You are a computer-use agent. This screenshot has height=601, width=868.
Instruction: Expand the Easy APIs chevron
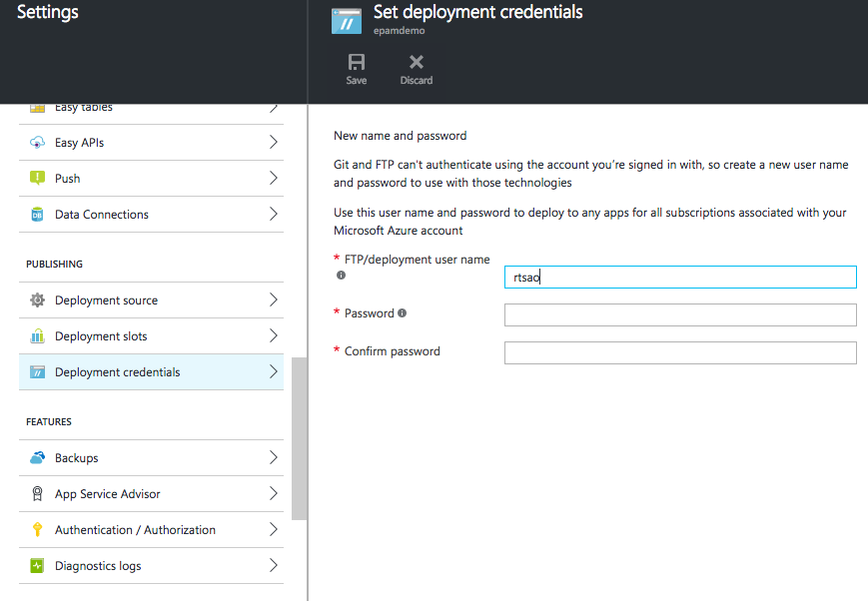point(274,142)
